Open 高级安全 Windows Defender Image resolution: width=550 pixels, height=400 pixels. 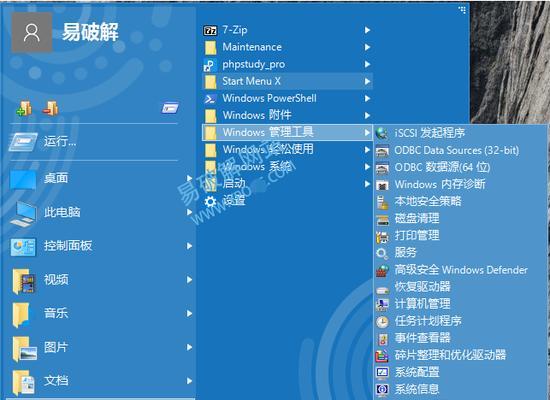click(x=460, y=270)
